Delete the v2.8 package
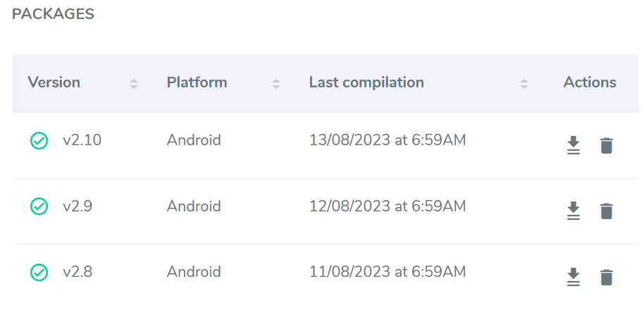Screen dimensions: 644x310 606,277
